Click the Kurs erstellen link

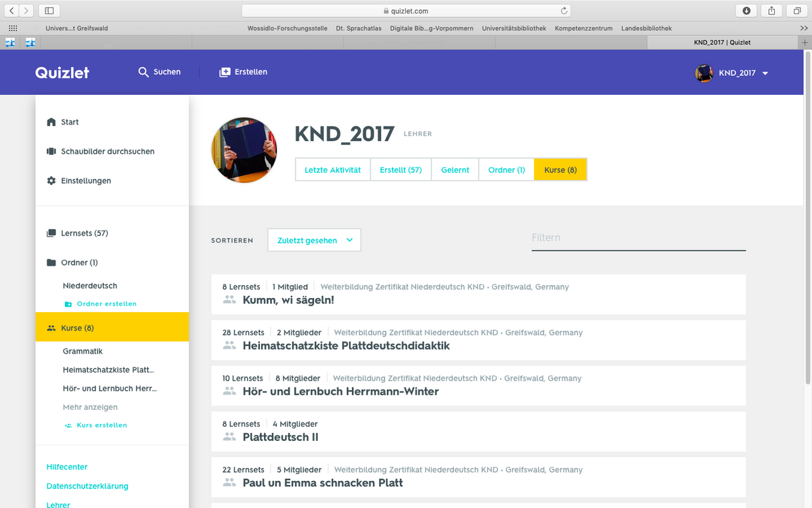click(101, 425)
